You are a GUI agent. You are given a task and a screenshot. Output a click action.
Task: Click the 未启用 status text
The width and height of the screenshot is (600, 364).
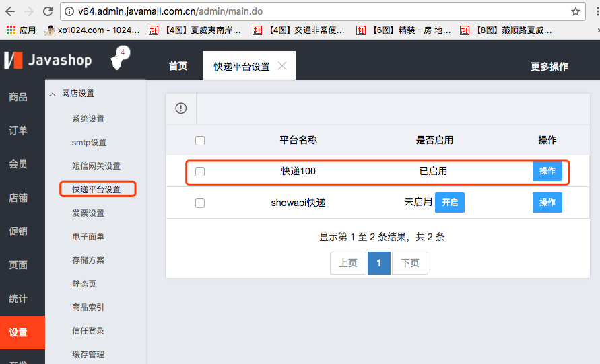(x=418, y=202)
